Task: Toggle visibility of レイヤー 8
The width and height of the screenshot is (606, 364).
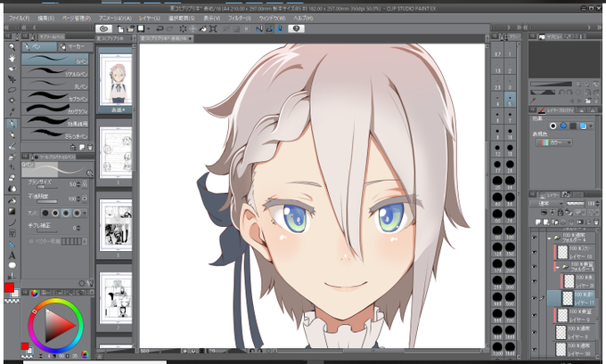Action: [535, 332]
